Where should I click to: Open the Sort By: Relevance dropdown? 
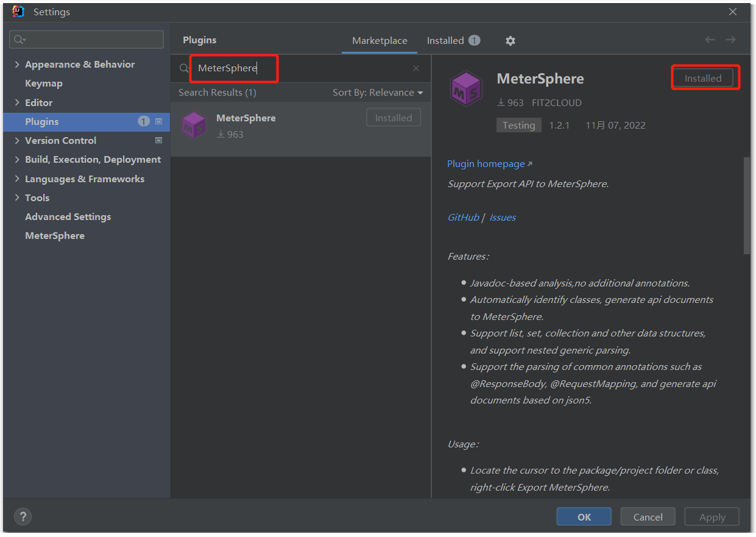378,93
